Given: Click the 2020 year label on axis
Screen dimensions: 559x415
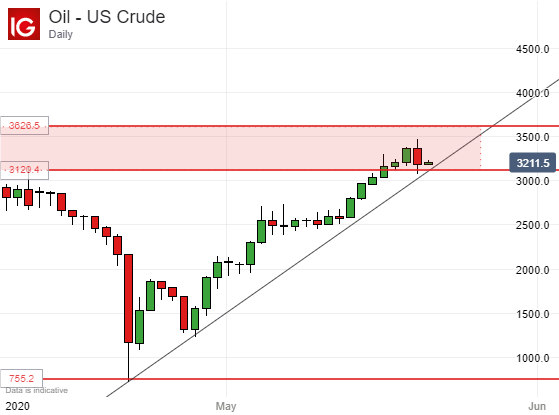Looking at the screenshot, I should [x=18, y=406].
